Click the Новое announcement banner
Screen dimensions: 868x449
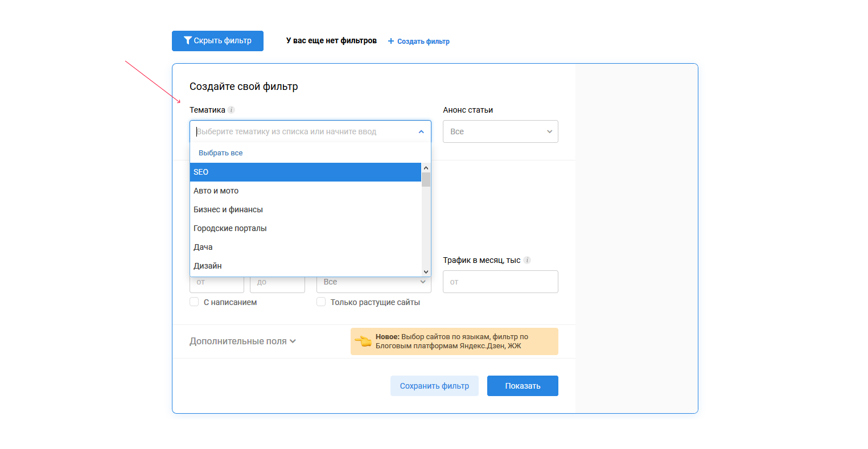point(454,341)
